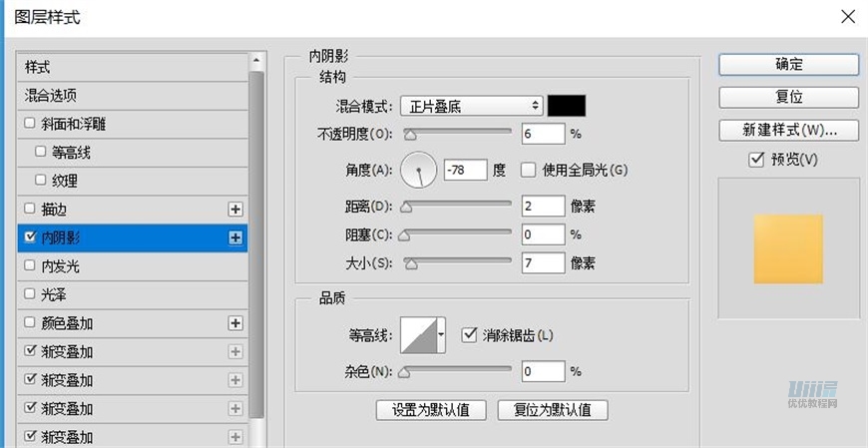
Task: Click the 杂色 percent field
Action: pos(543,371)
